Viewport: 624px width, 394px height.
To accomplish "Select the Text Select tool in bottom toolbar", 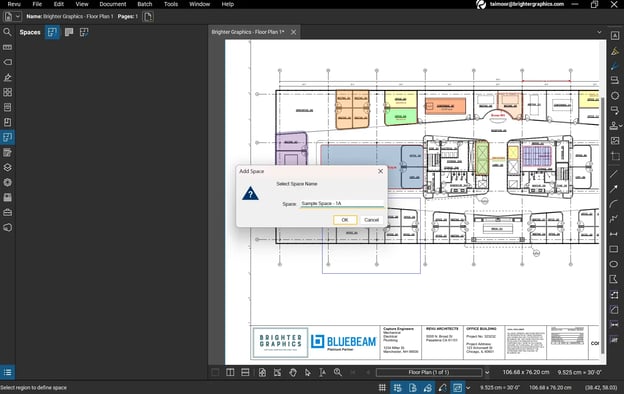I will tap(322, 373).
